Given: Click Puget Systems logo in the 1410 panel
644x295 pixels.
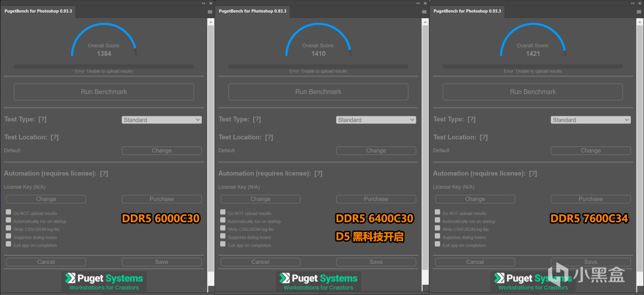Looking at the screenshot, I should 318,281.
